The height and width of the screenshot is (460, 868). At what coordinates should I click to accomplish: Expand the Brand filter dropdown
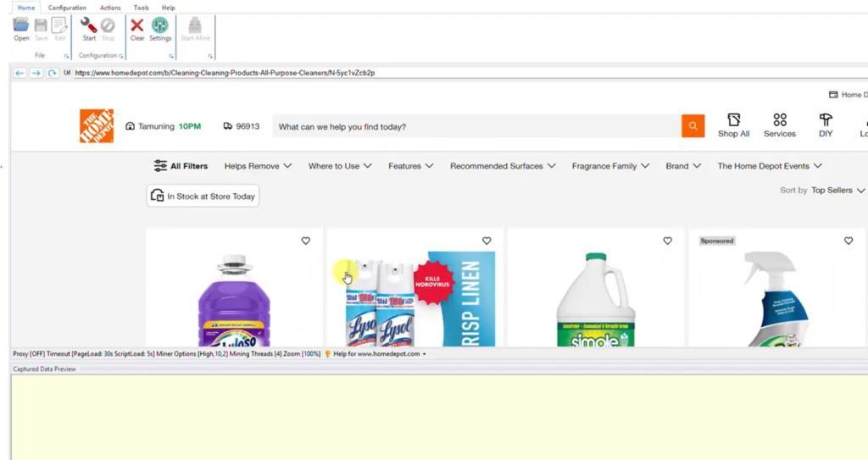click(683, 166)
